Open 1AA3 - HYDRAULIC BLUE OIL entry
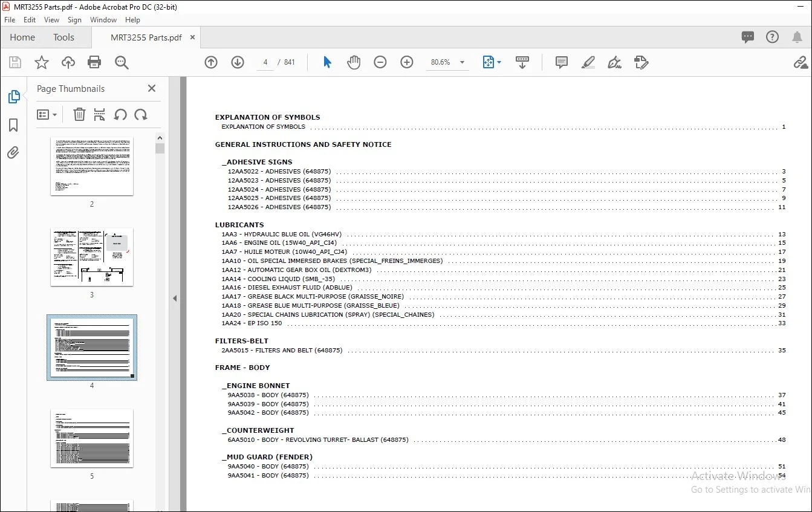This screenshot has height=512, width=812. (504, 234)
